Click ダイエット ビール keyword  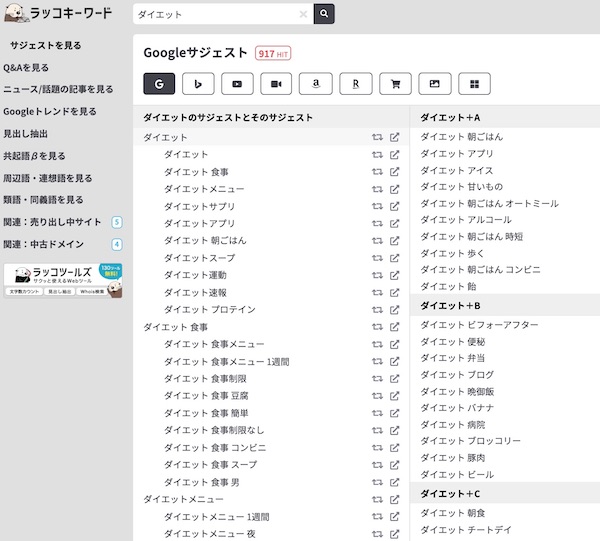point(457,474)
